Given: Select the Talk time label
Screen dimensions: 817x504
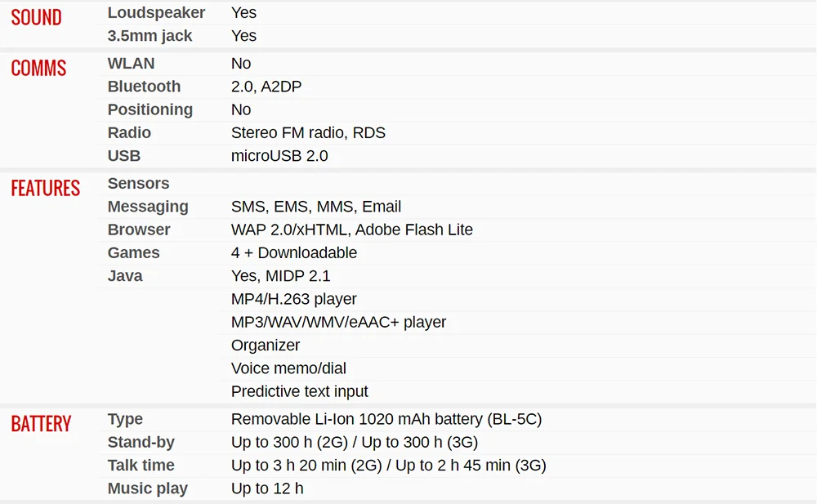Looking at the screenshot, I should [x=141, y=465].
